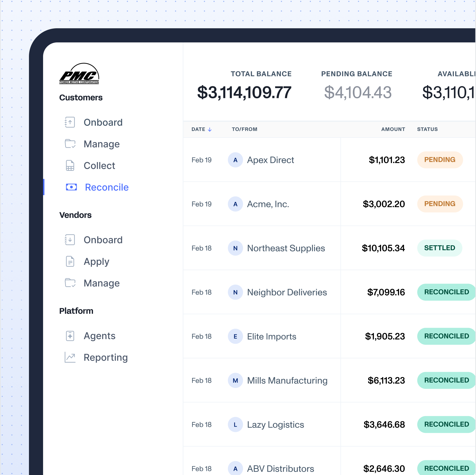This screenshot has height=475, width=476.
Task: Select the Lazy Logistics name
Action: pyautogui.click(x=276, y=425)
